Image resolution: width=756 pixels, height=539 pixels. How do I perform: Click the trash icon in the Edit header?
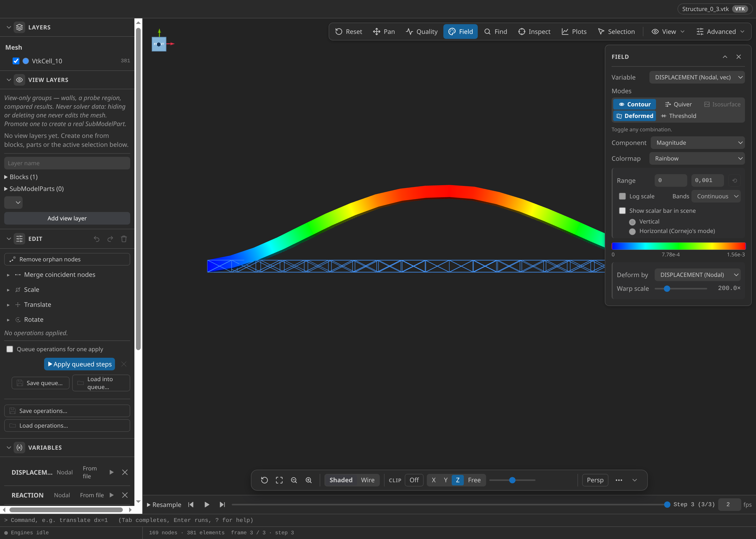[124, 239]
